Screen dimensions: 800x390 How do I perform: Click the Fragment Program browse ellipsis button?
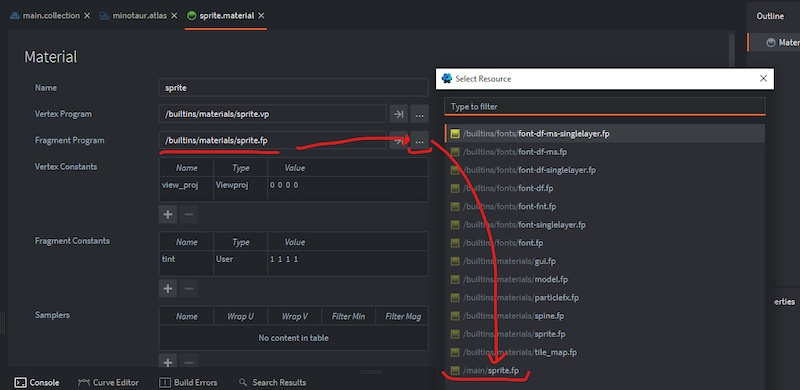coord(419,140)
